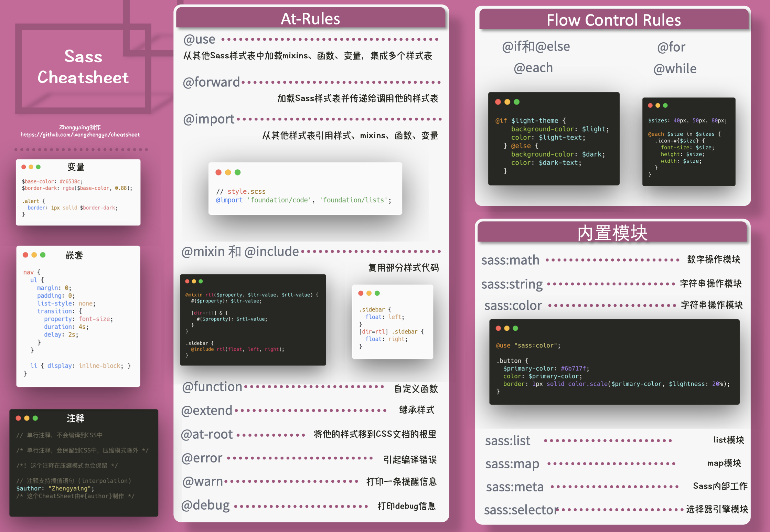Viewport: 770px width, 532px height.
Task: Click the yellow dot in the .sidebar output card
Action: (x=369, y=293)
